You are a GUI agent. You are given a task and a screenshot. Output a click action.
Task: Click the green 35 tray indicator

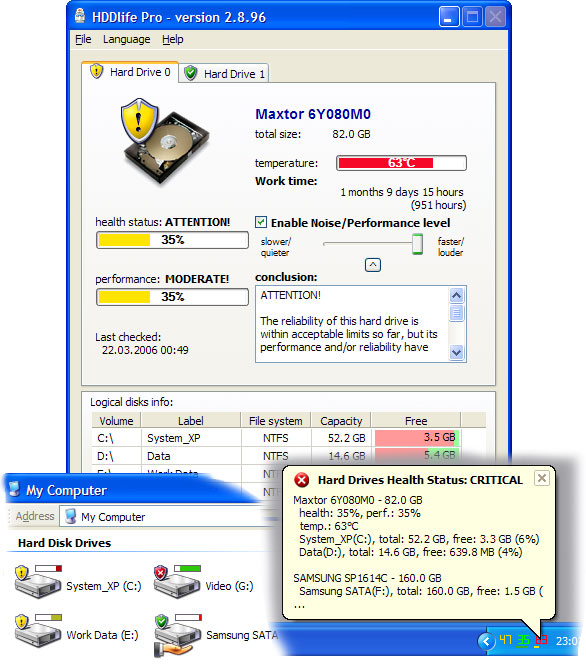(523, 641)
